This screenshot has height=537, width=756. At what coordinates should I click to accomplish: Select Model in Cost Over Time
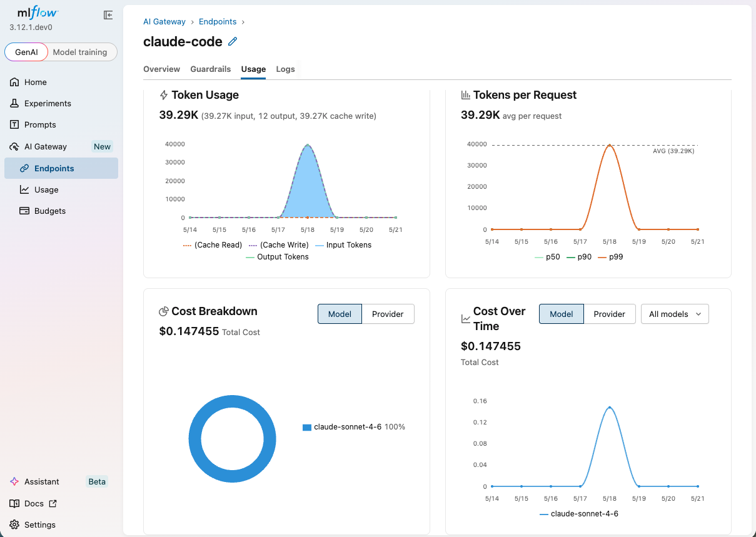pyautogui.click(x=561, y=314)
